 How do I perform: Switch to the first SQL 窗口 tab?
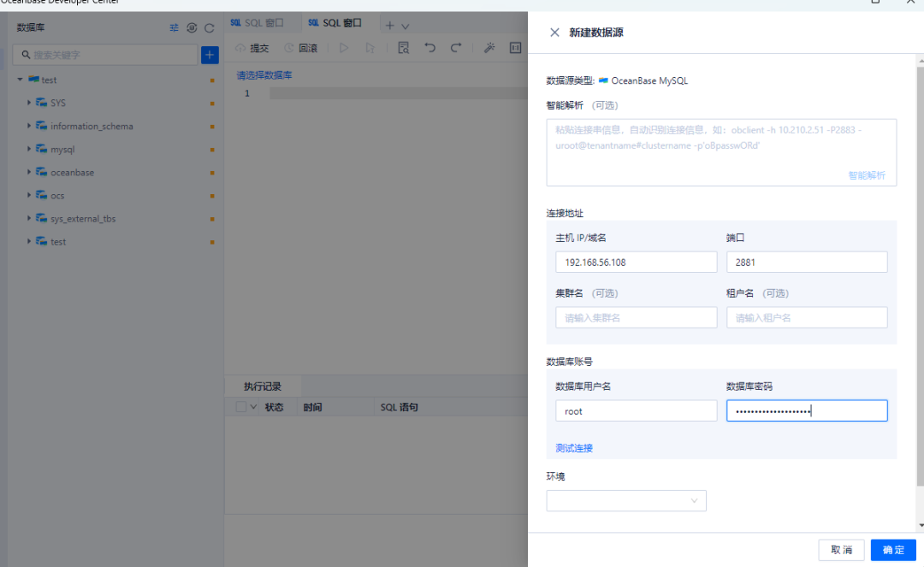tap(257, 23)
